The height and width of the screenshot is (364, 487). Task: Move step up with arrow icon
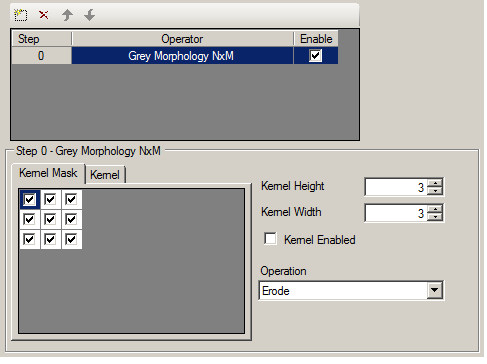tap(67, 15)
